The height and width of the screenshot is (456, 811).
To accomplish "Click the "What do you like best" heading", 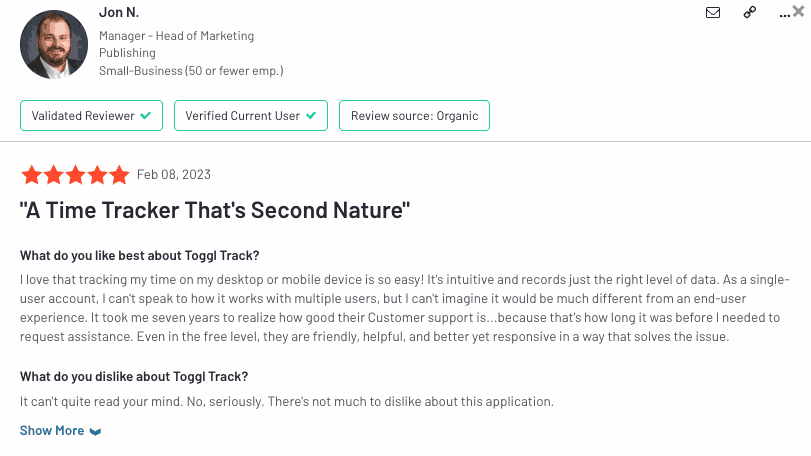I will click(140, 255).
